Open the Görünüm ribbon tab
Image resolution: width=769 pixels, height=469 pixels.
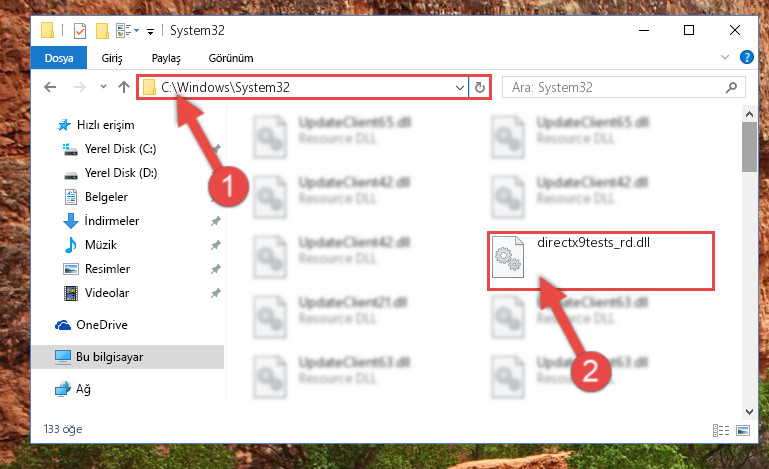coord(231,58)
